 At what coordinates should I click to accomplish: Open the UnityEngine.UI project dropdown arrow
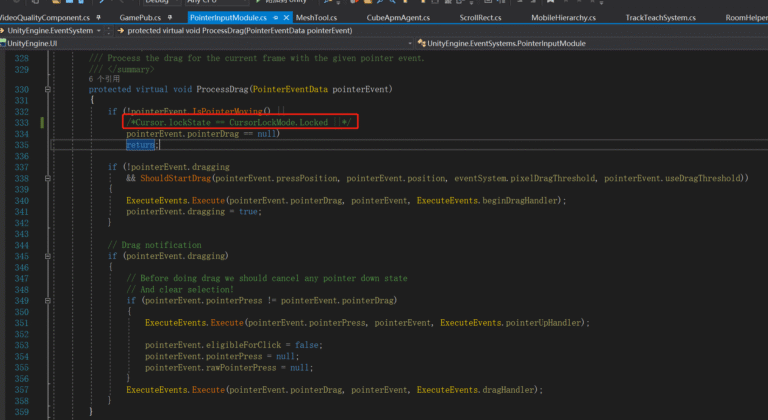tap(410, 43)
